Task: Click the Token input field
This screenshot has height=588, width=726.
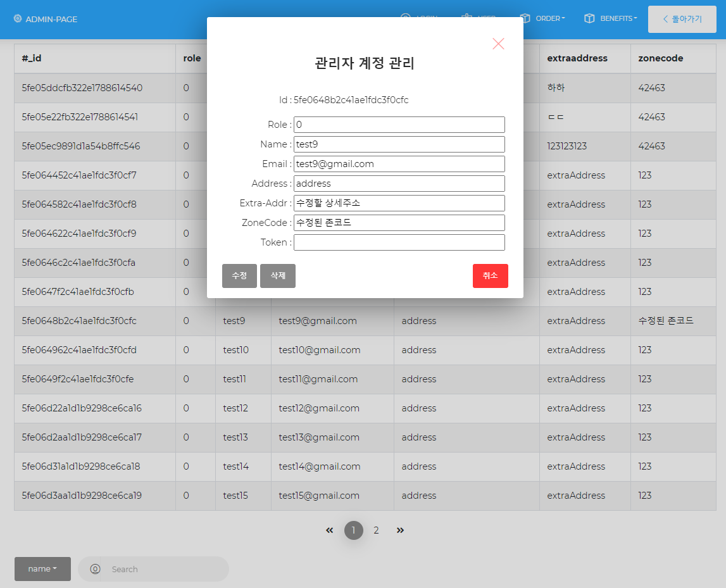Action: [x=399, y=242]
